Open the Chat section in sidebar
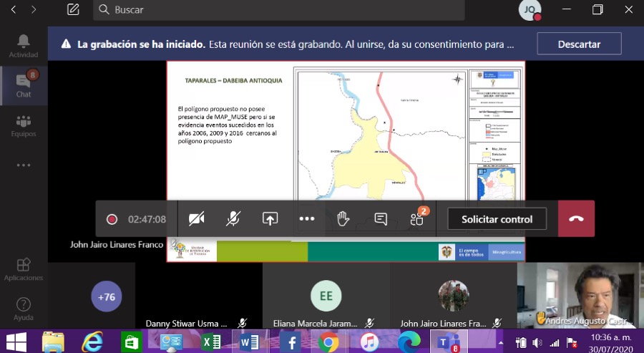644x353 pixels. (24, 84)
